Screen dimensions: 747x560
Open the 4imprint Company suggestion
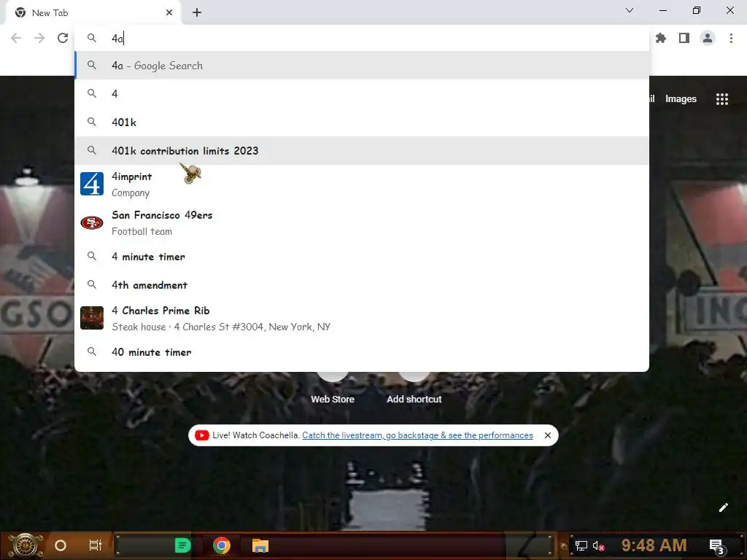362,184
